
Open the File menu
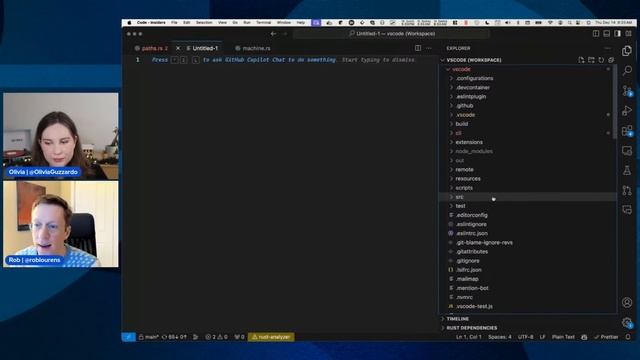tap(174, 23)
